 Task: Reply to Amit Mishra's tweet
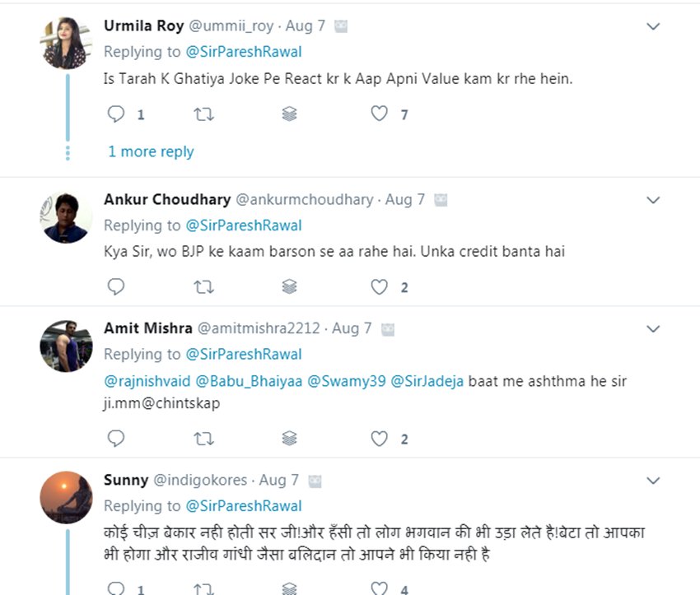click(x=117, y=439)
